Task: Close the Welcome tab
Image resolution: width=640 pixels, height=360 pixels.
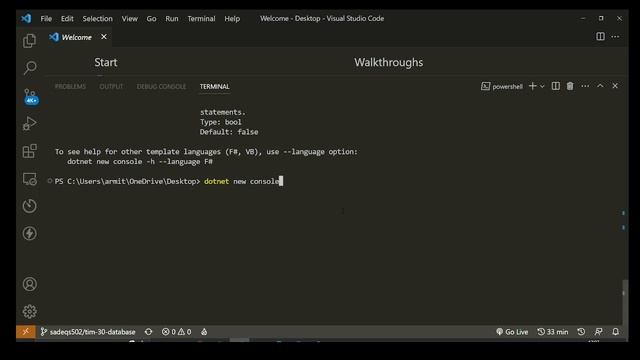Action: (x=104, y=37)
